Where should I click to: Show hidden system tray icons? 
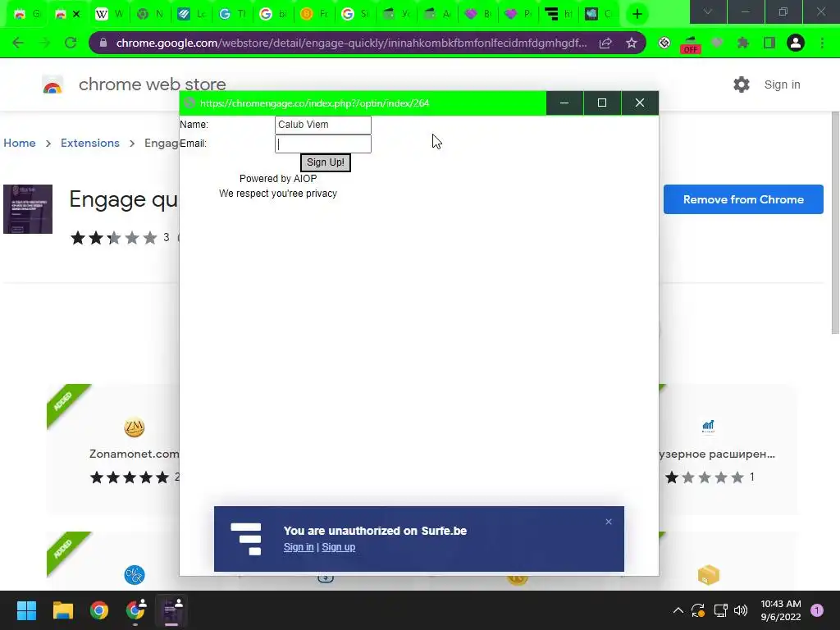[x=678, y=610]
